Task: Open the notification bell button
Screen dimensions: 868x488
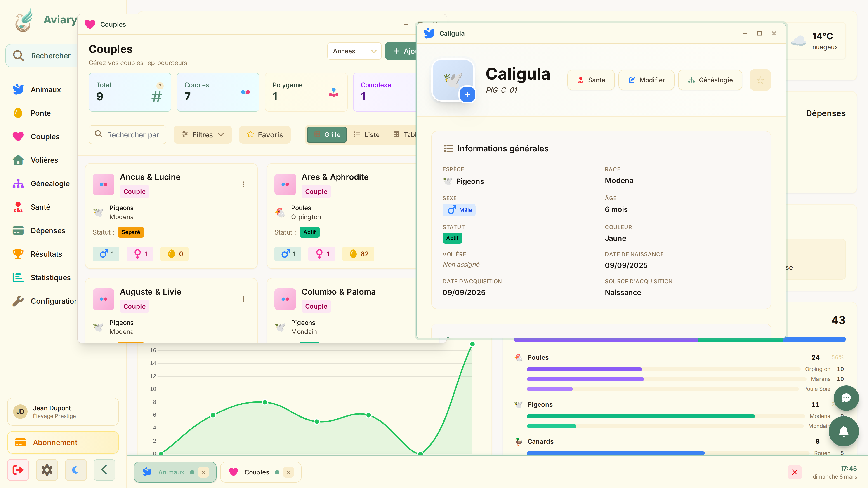Action: (843, 432)
